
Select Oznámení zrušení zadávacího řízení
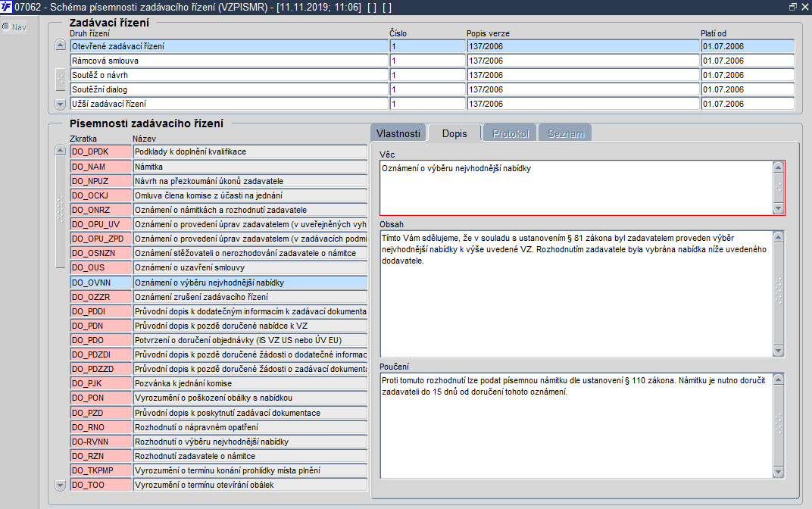click(250, 297)
